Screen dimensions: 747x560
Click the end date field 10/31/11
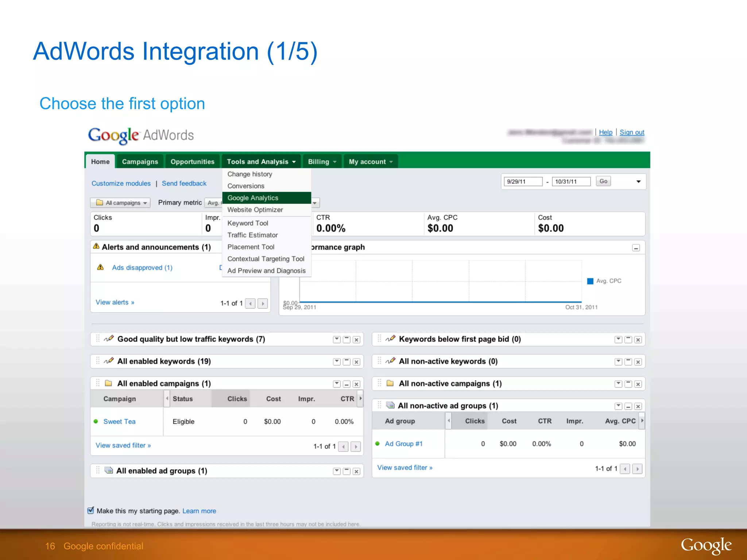coord(571,182)
